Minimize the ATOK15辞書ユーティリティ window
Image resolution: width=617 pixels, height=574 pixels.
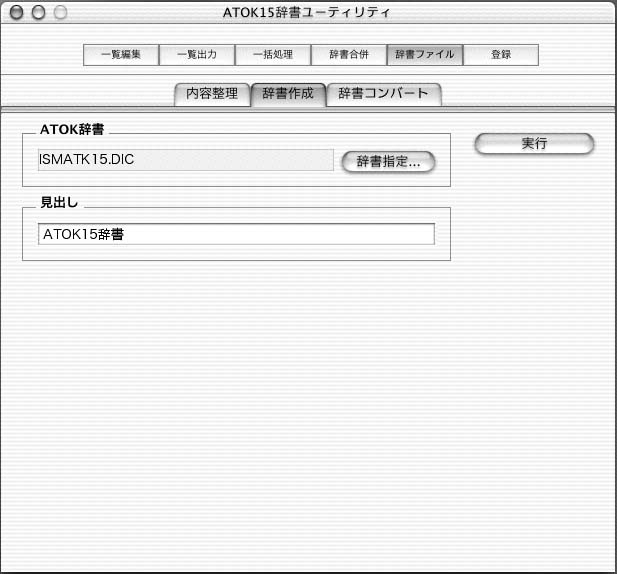(39, 12)
